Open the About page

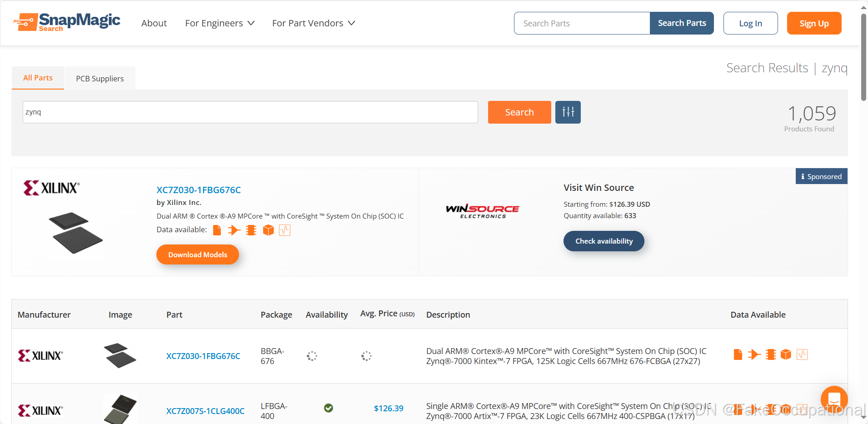point(154,23)
